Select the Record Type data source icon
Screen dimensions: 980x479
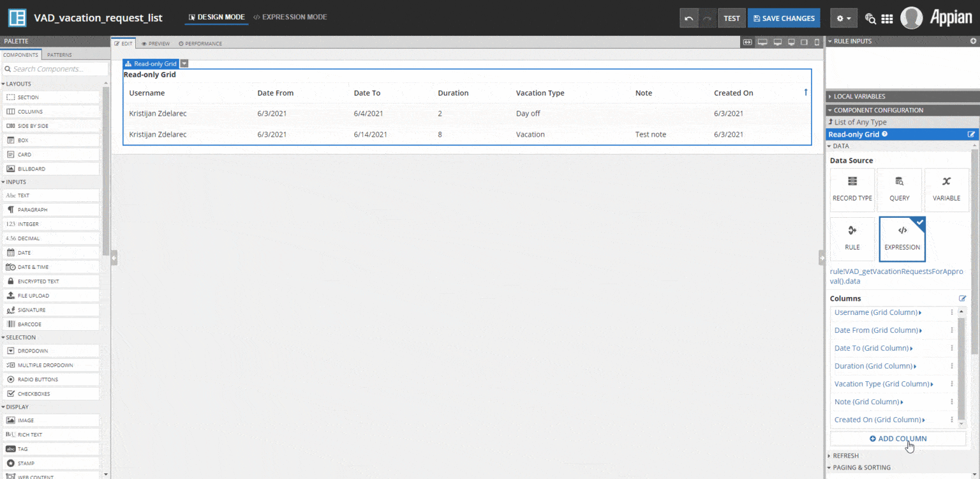[852, 190]
